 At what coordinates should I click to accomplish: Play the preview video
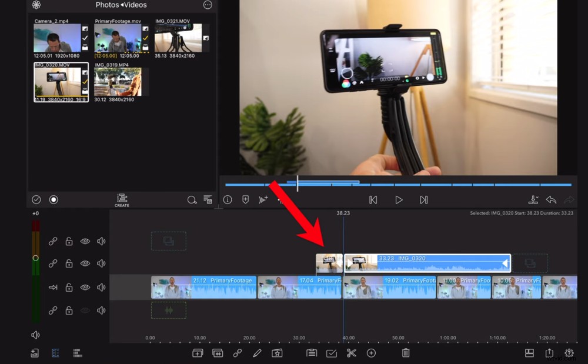click(x=399, y=199)
